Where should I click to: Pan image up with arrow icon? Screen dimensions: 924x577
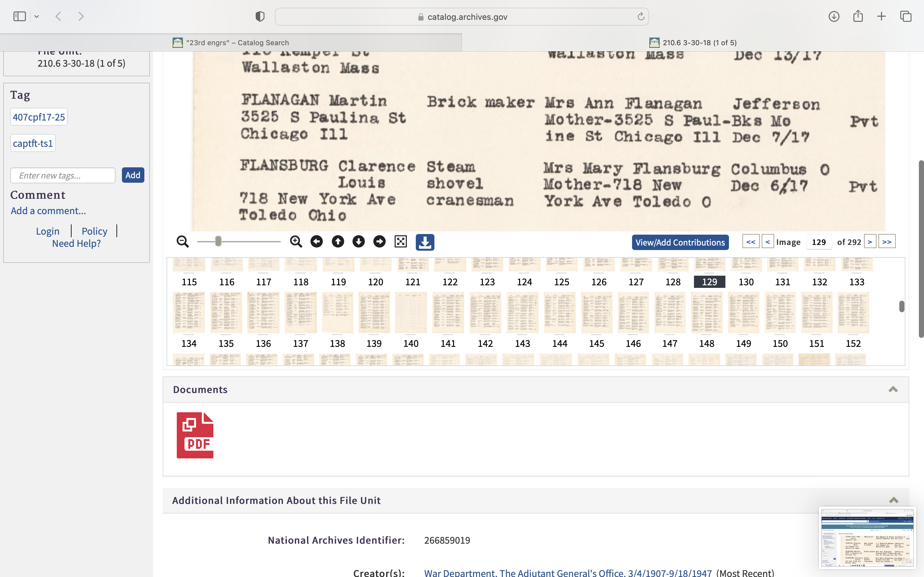pos(338,242)
